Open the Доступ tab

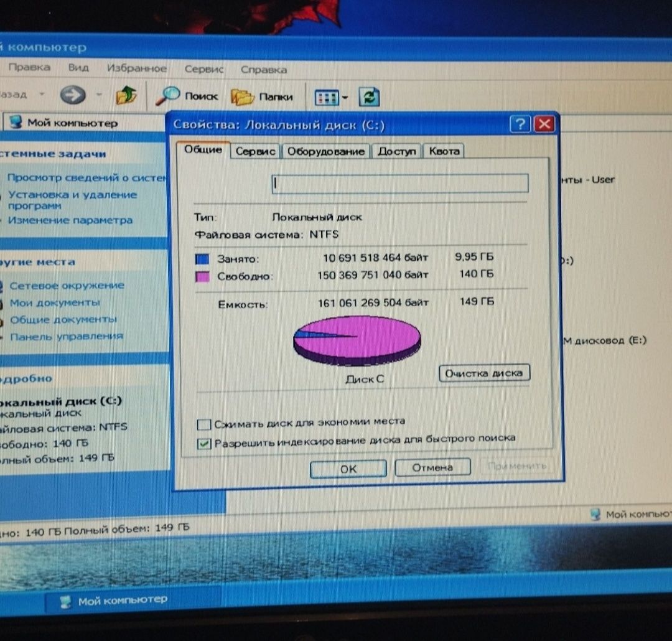click(397, 151)
